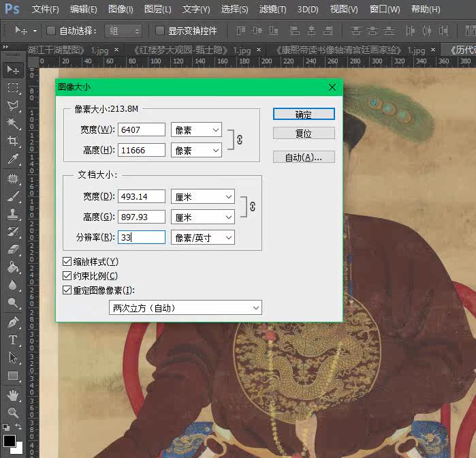This screenshot has width=476, height=458.
Task: Activate the Hand tool
Action: 13,395
